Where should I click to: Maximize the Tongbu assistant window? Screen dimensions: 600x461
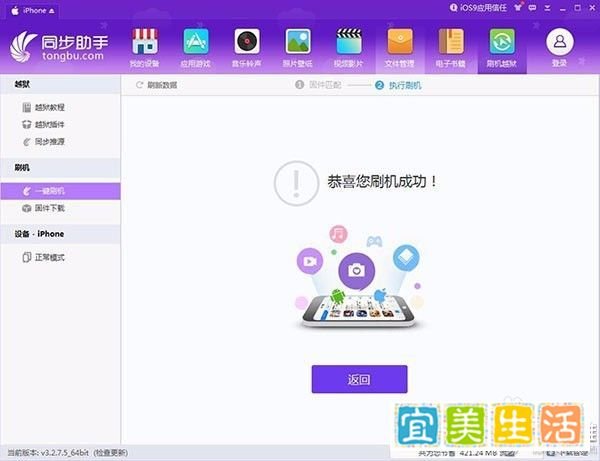(x=577, y=8)
